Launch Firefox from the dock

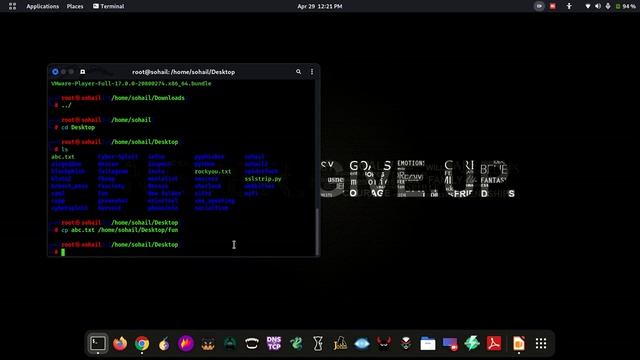[120, 344]
